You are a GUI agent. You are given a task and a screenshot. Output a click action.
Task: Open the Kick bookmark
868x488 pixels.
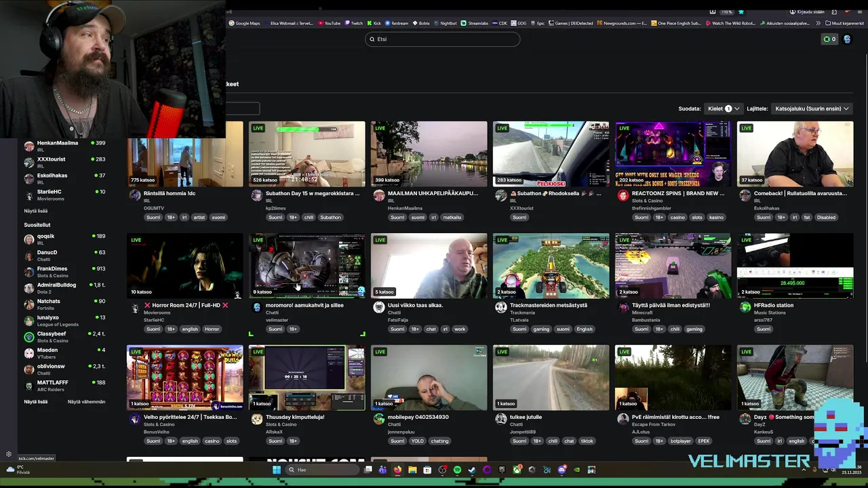tap(374, 23)
